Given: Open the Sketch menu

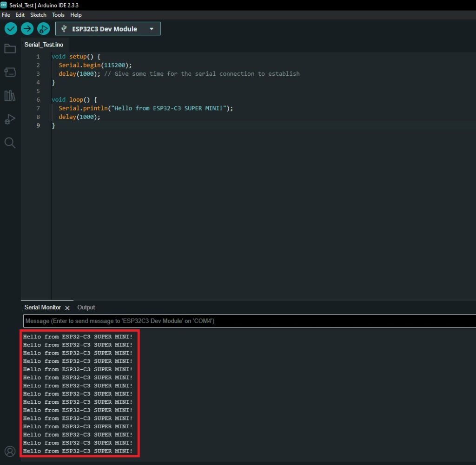Looking at the screenshot, I should point(38,15).
